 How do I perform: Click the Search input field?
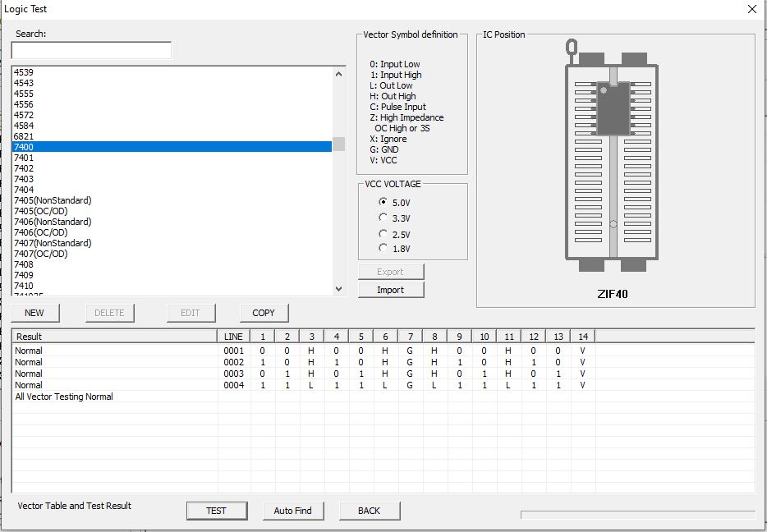pyautogui.click(x=91, y=50)
